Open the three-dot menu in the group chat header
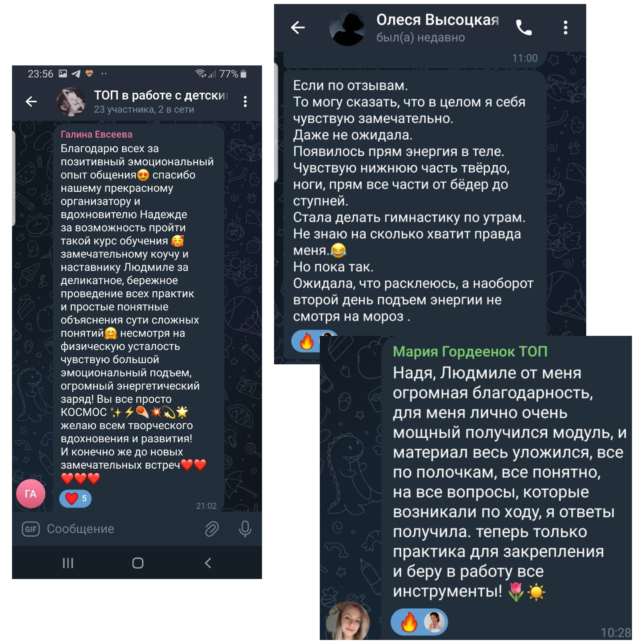The height and width of the screenshot is (644, 644). click(245, 102)
